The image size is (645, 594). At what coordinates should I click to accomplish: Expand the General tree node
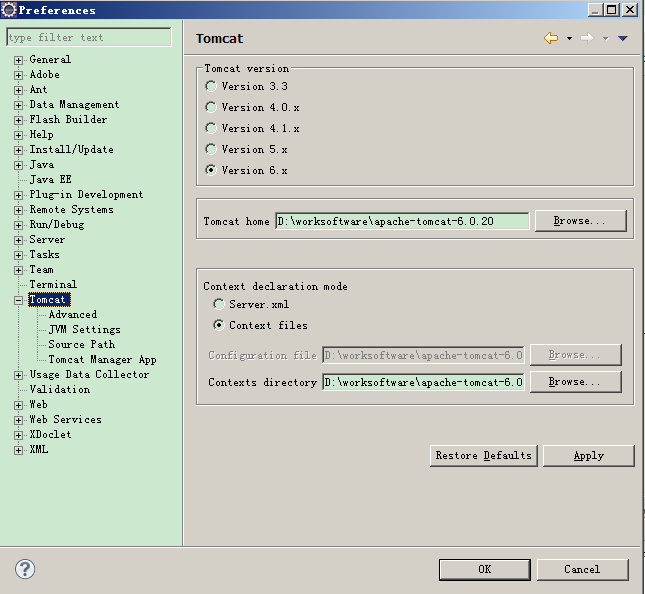coord(18,60)
